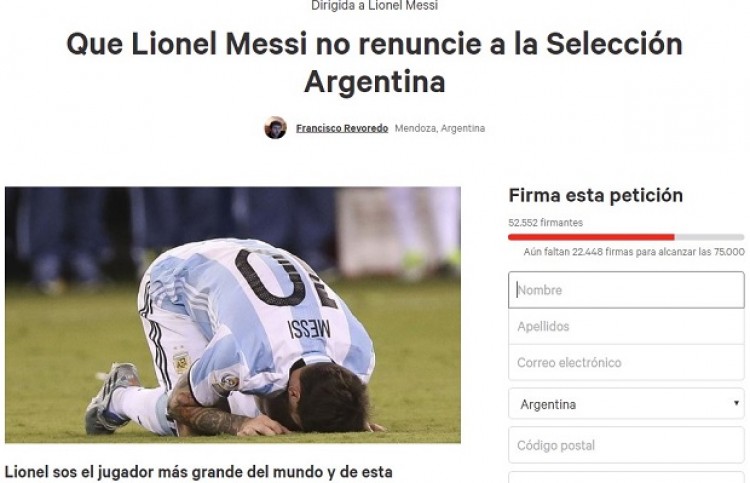Expand the country selector arrow
Screen dimensions: 750x483
736,403
